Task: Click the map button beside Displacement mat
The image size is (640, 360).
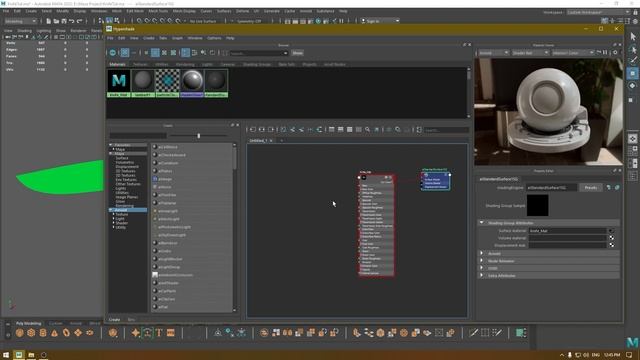Action: point(611,245)
